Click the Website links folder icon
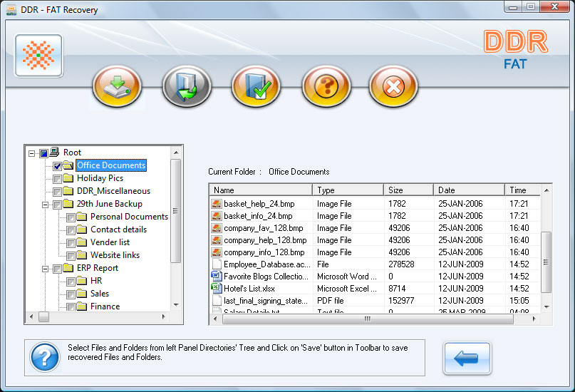This screenshot has height=392, width=575. (82, 255)
